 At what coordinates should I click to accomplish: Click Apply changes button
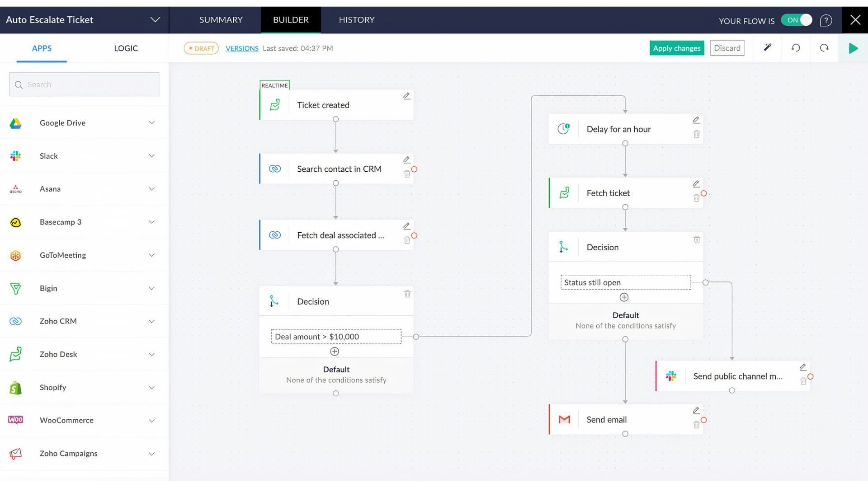click(x=677, y=48)
